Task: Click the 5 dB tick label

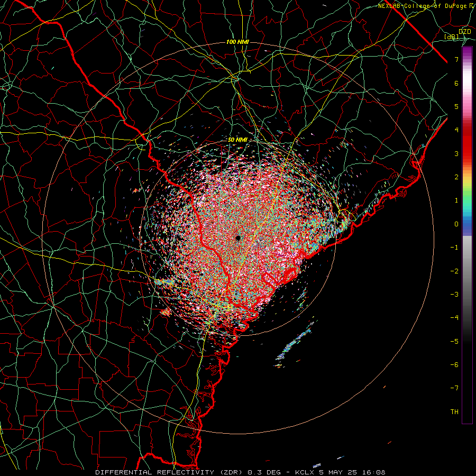Action: click(456, 106)
